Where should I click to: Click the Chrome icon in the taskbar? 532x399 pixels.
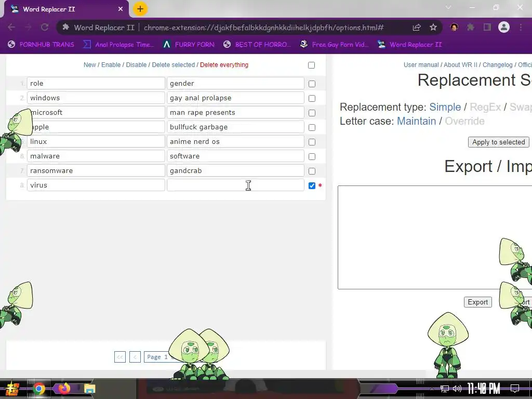38,389
